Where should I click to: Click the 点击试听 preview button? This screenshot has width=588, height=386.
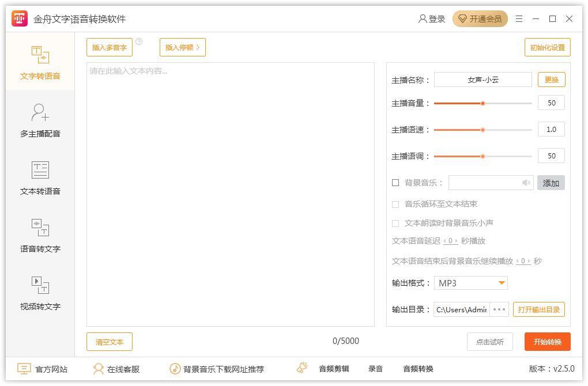pos(490,342)
